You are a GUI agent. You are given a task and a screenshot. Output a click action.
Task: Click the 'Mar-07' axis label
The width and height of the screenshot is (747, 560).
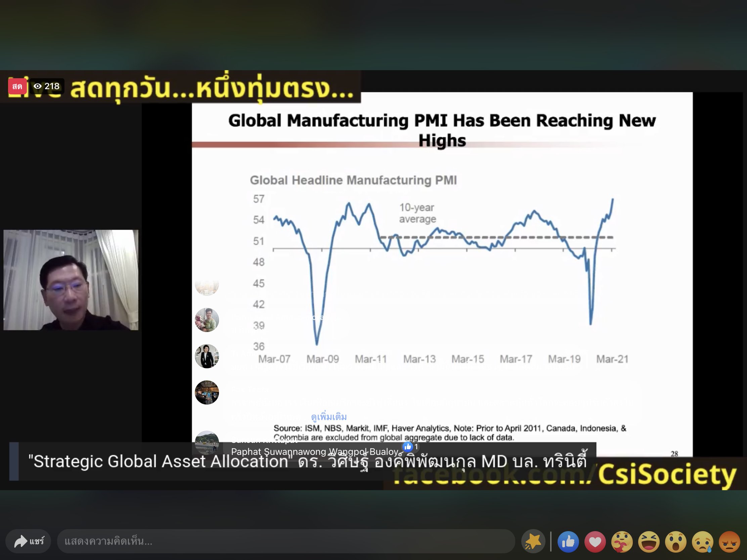(274, 359)
